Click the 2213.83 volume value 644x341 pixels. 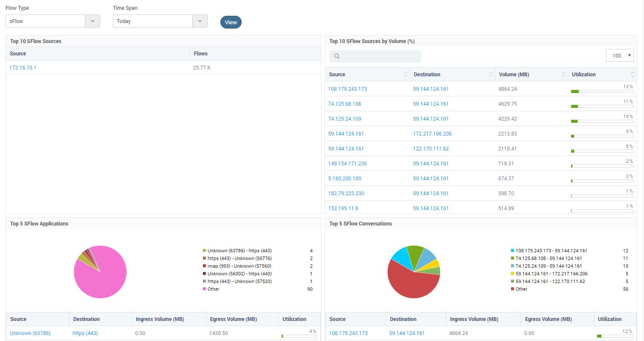(508, 134)
